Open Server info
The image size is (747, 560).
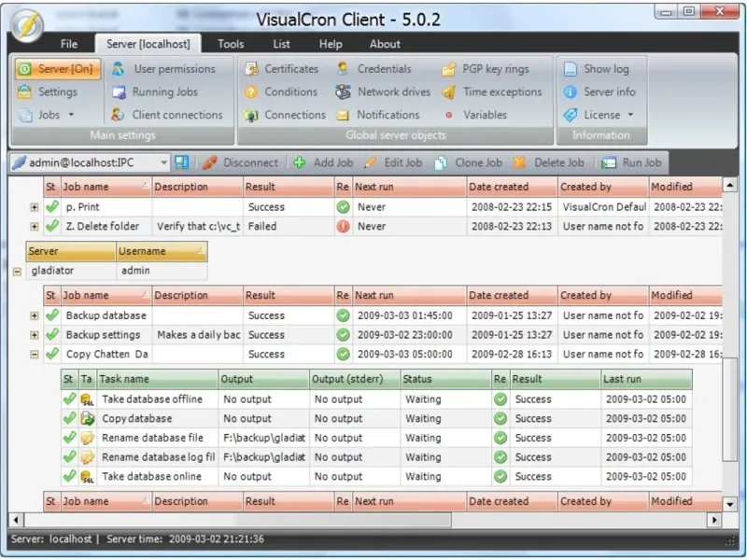pos(599,91)
